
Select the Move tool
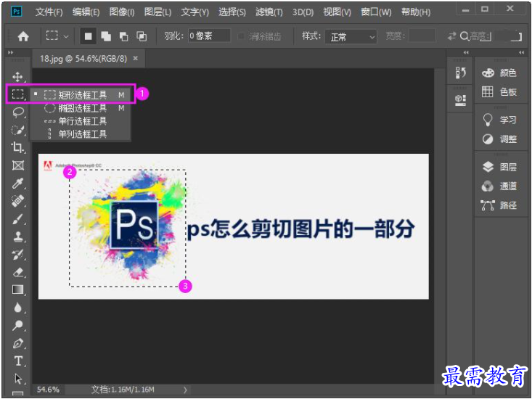click(17, 77)
